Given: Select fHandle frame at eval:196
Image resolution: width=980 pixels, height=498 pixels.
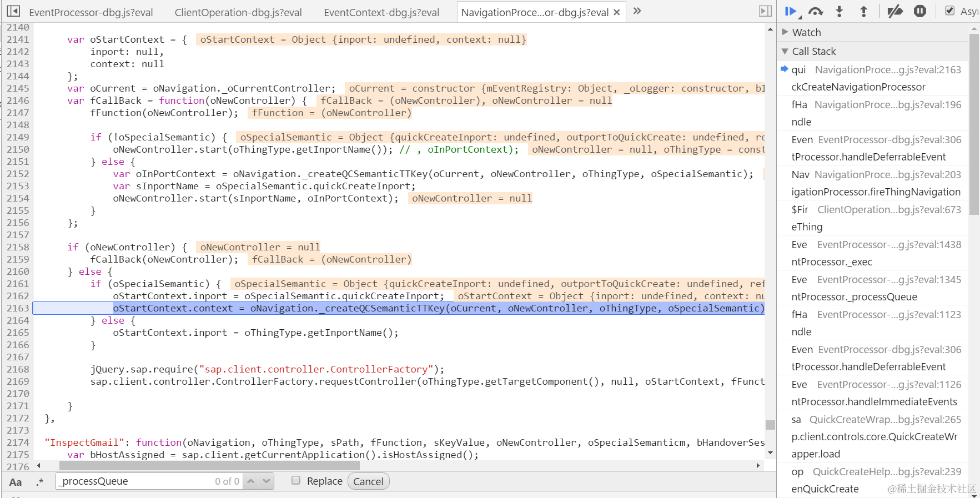Looking at the screenshot, I should coord(873,113).
